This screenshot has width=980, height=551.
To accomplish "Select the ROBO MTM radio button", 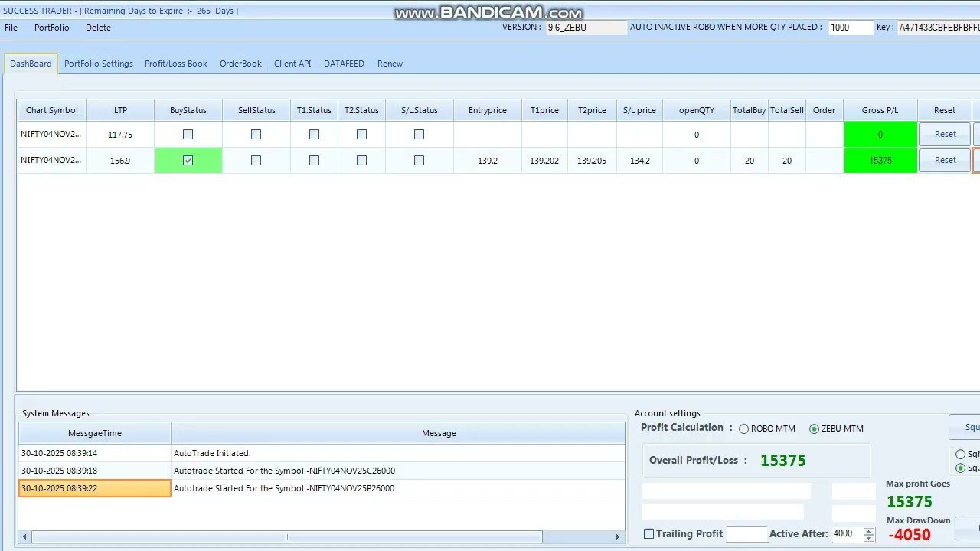I will click(x=743, y=429).
